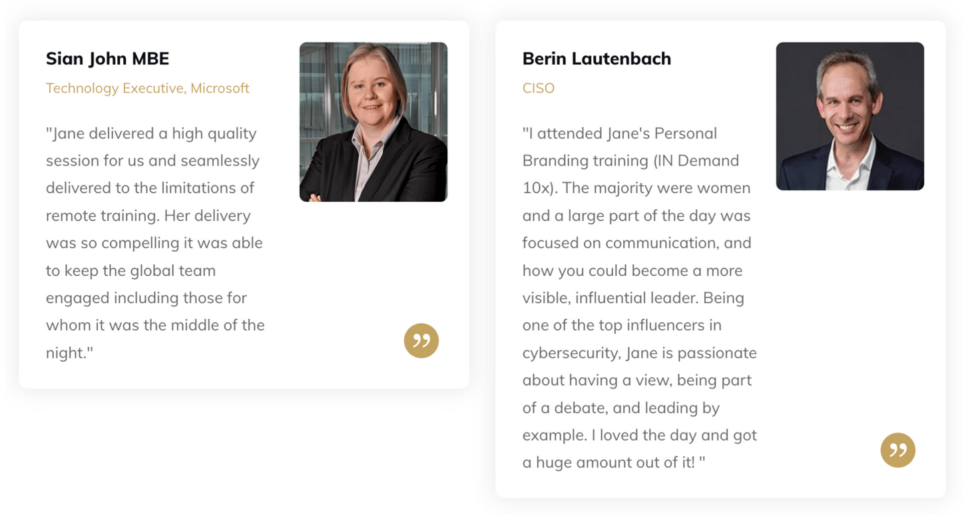
Task: Click 'engaged including those for' testimonial line
Action: tap(146, 298)
